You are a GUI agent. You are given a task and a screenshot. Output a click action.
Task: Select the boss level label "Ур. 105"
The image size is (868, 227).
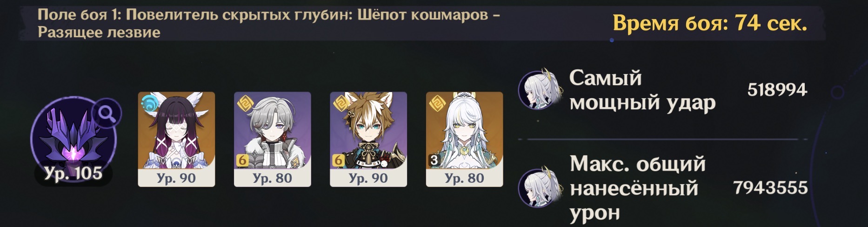73,174
